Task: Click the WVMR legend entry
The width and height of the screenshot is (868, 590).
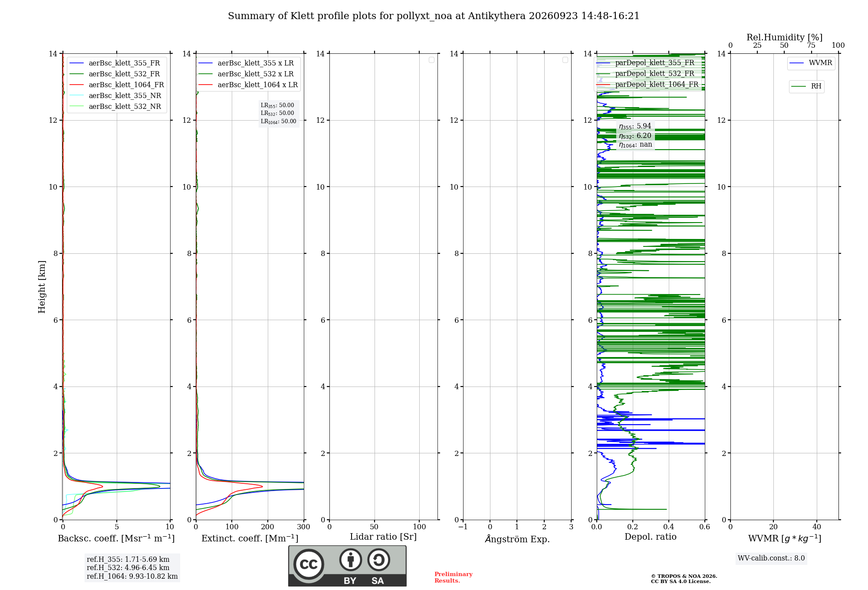Action: (811, 63)
